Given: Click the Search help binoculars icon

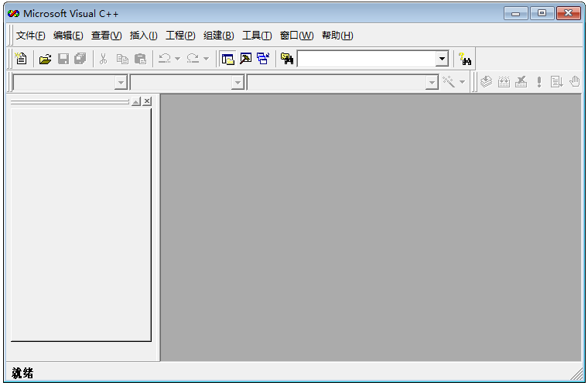Looking at the screenshot, I should coord(465,59).
